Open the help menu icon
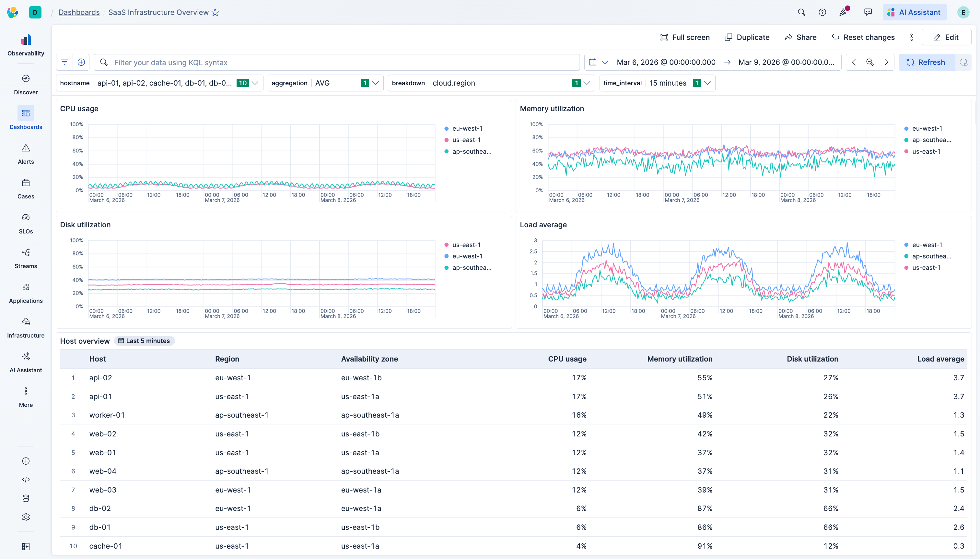This screenshot has height=559, width=980. point(822,12)
